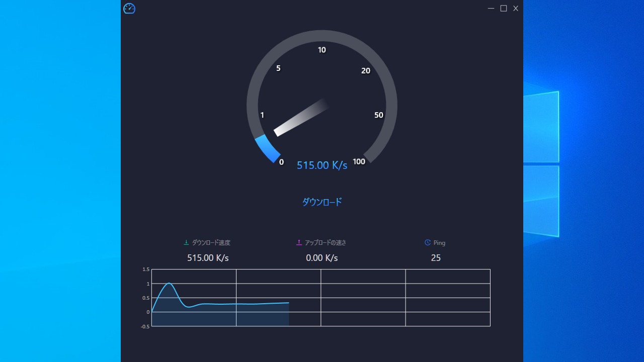
Task: Click the 1.5 label on the graph axis
Action: (x=146, y=269)
